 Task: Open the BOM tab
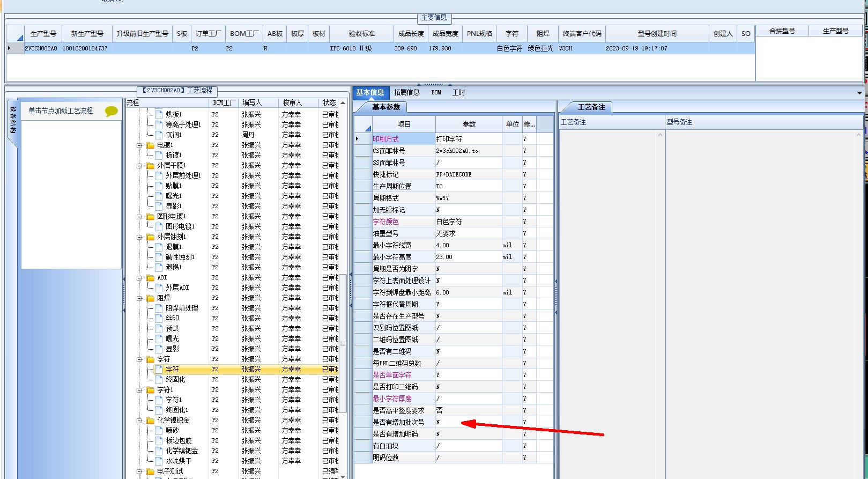tap(436, 92)
